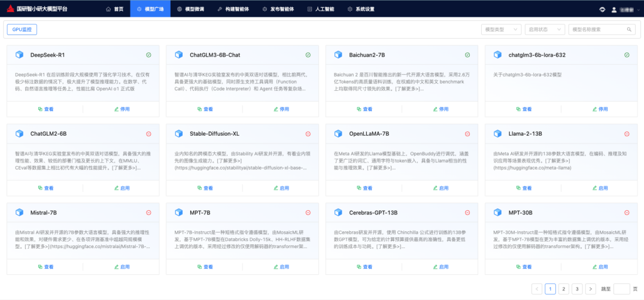The height and width of the screenshot is (300, 644).
Task: Click the red status icon on Stable-Diffusion-XL
Action: [308, 134]
